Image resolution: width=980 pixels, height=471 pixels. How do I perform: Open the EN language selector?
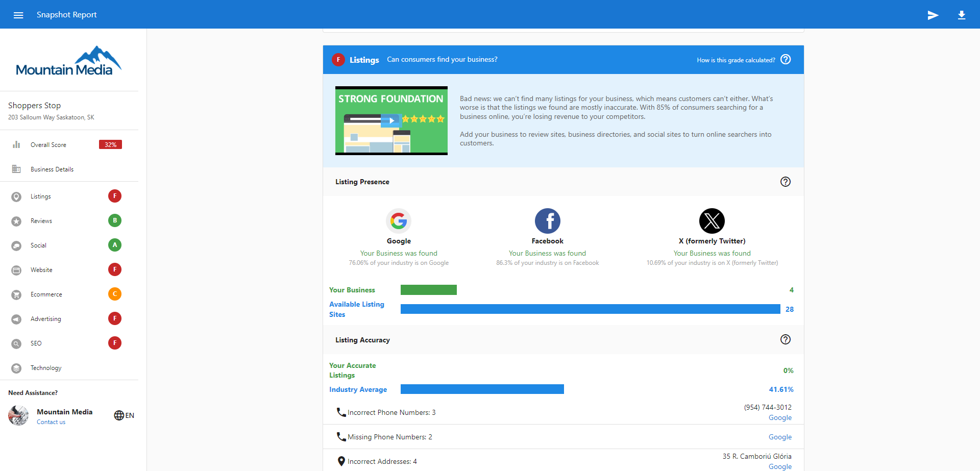[x=124, y=415]
